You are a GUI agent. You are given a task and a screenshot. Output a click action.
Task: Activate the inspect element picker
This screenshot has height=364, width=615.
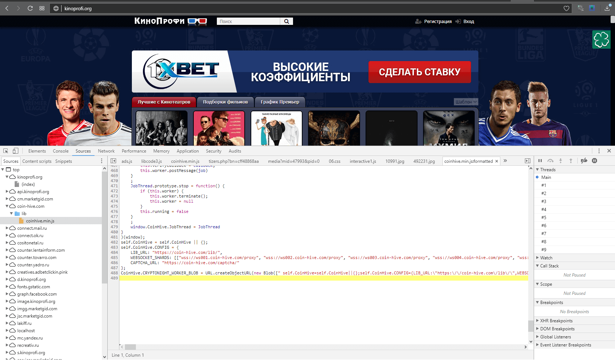pyautogui.click(x=6, y=151)
